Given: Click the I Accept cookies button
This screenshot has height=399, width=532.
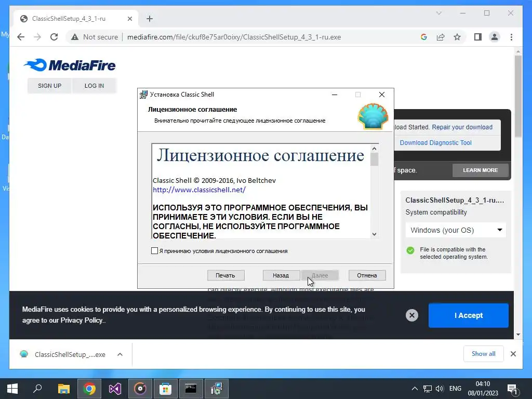Looking at the screenshot, I should pos(468,315).
